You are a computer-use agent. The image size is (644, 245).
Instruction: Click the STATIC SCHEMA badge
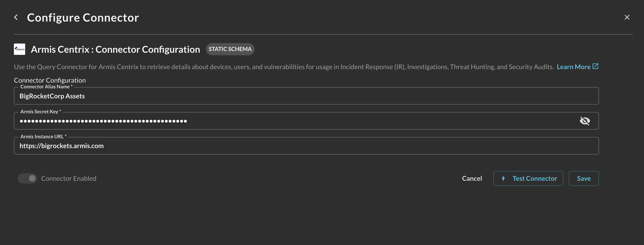(x=230, y=49)
